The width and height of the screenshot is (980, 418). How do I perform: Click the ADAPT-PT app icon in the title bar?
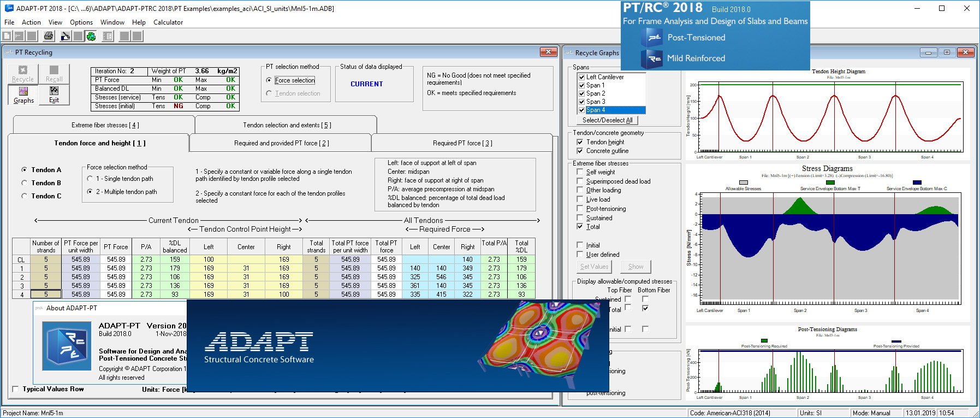(x=9, y=8)
